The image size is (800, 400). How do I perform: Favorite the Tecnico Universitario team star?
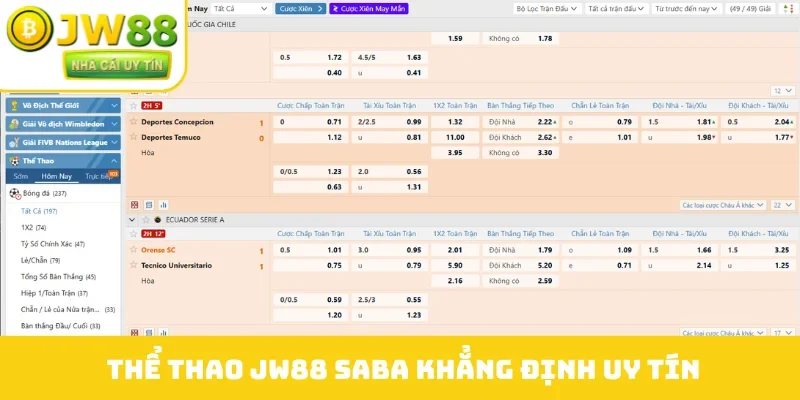point(134,265)
